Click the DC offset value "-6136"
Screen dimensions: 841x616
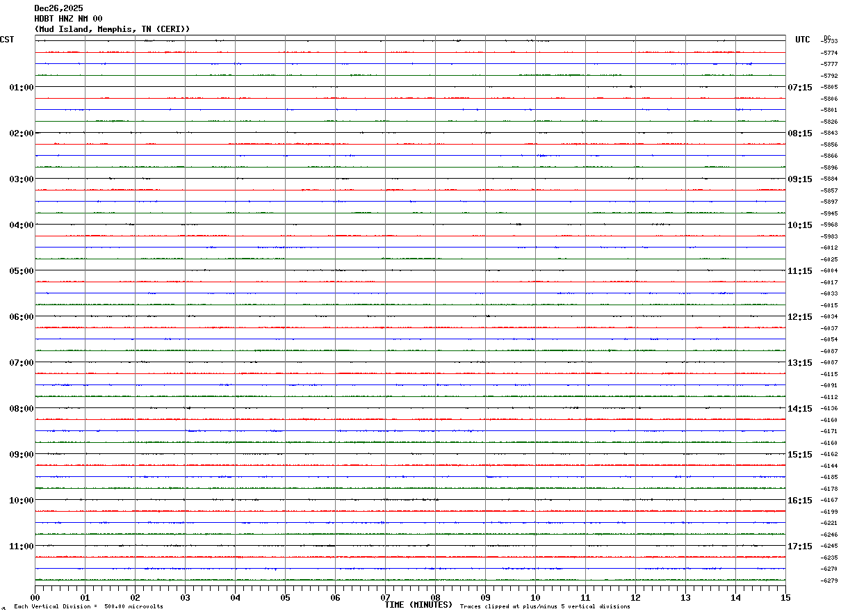click(x=829, y=408)
